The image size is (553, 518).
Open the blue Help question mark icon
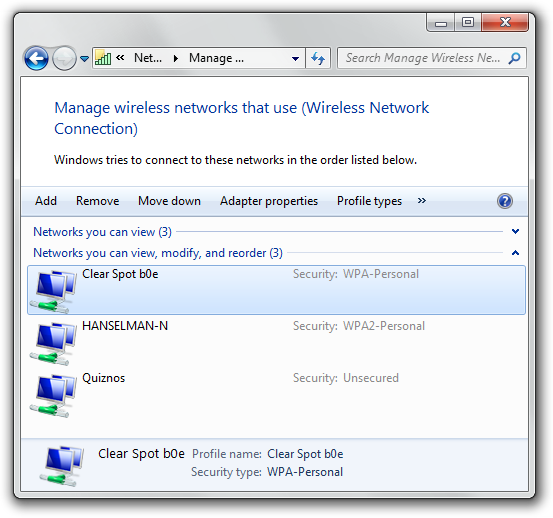[x=505, y=201]
